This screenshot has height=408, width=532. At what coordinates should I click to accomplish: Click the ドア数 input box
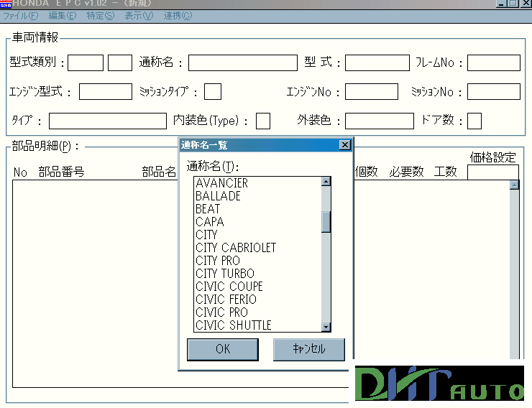[x=474, y=121]
